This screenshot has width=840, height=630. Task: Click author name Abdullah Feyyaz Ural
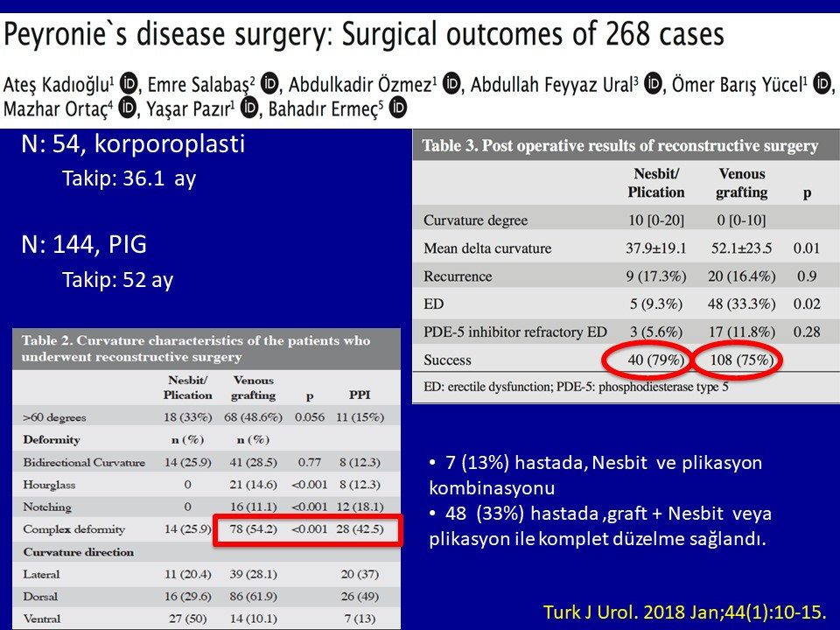coord(552,85)
